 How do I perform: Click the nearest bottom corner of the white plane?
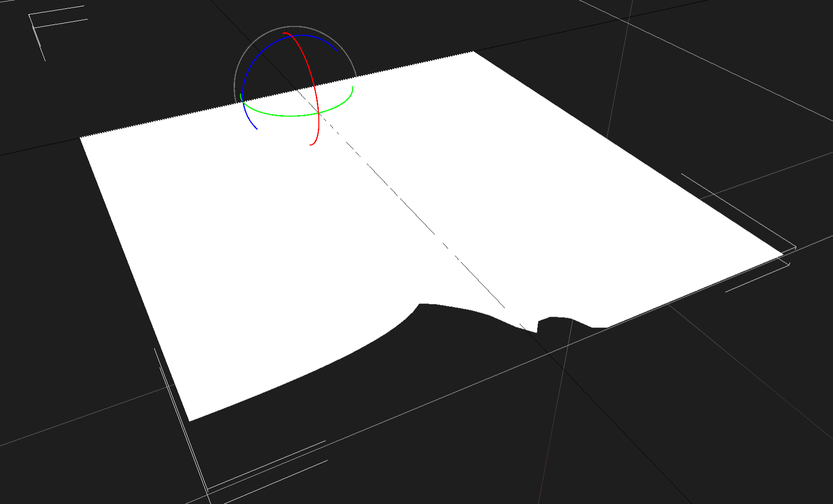click(x=190, y=420)
